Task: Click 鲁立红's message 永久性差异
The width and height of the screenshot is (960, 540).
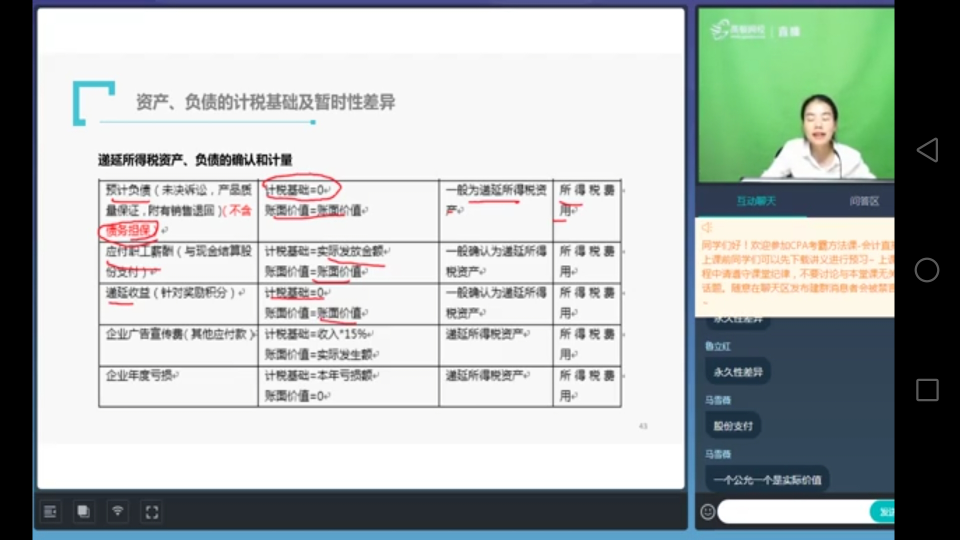Action: coord(738,372)
